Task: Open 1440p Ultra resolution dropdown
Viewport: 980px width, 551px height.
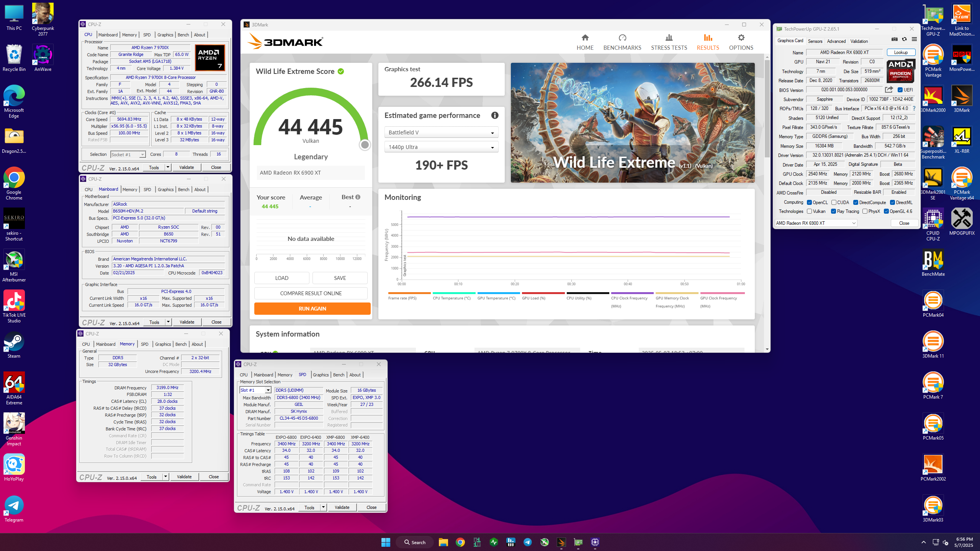Action: (441, 147)
